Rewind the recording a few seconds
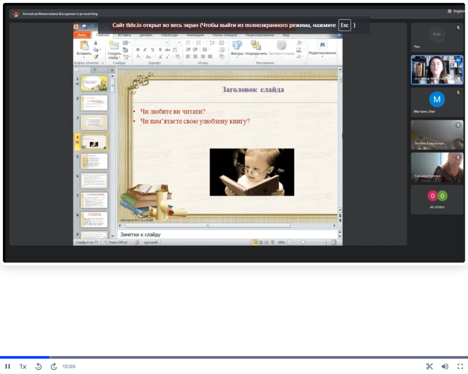The height and width of the screenshot is (374, 468). (38, 366)
